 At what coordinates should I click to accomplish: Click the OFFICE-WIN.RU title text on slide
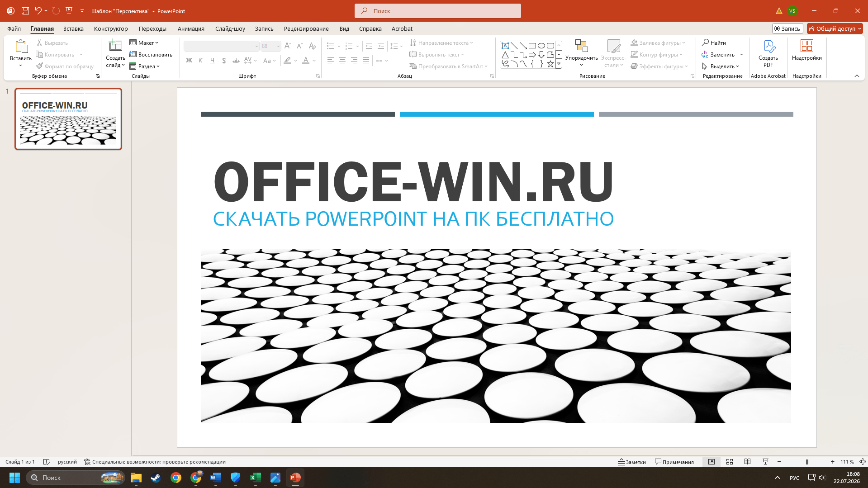pyautogui.click(x=413, y=182)
